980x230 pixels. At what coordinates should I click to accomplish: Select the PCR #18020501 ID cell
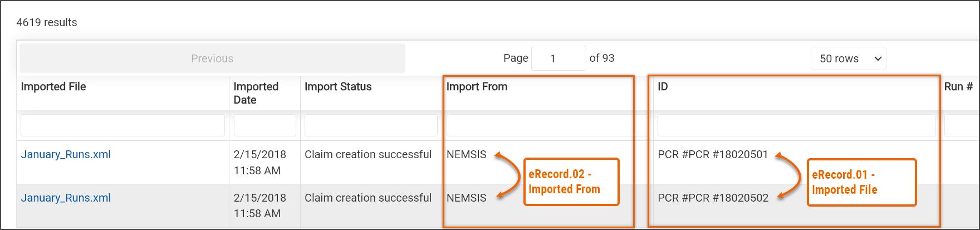[x=713, y=155]
